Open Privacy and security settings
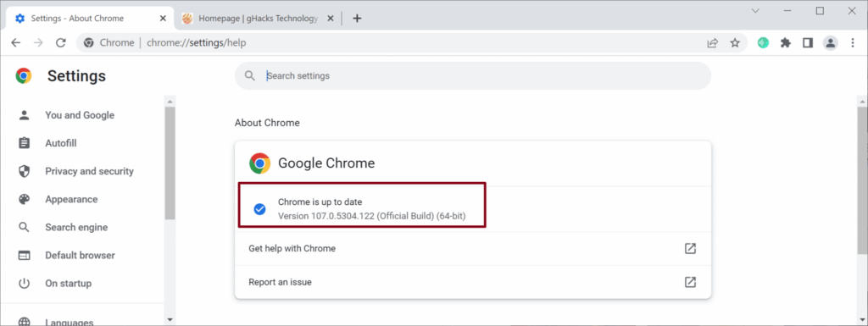The width and height of the screenshot is (868, 326). [x=88, y=171]
